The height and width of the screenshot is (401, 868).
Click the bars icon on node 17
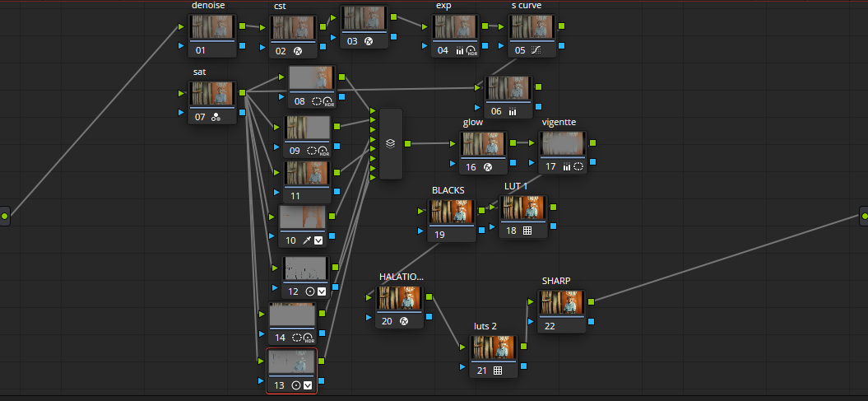[x=567, y=166]
